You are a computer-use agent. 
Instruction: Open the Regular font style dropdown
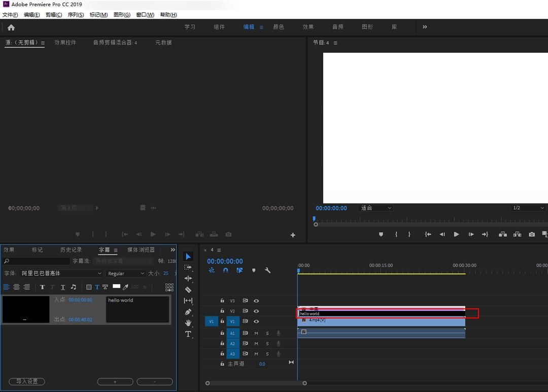(126, 273)
